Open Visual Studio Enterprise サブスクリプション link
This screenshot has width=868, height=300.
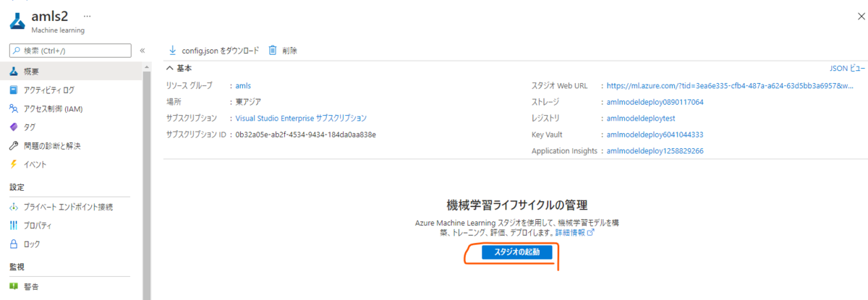tap(301, 118)
